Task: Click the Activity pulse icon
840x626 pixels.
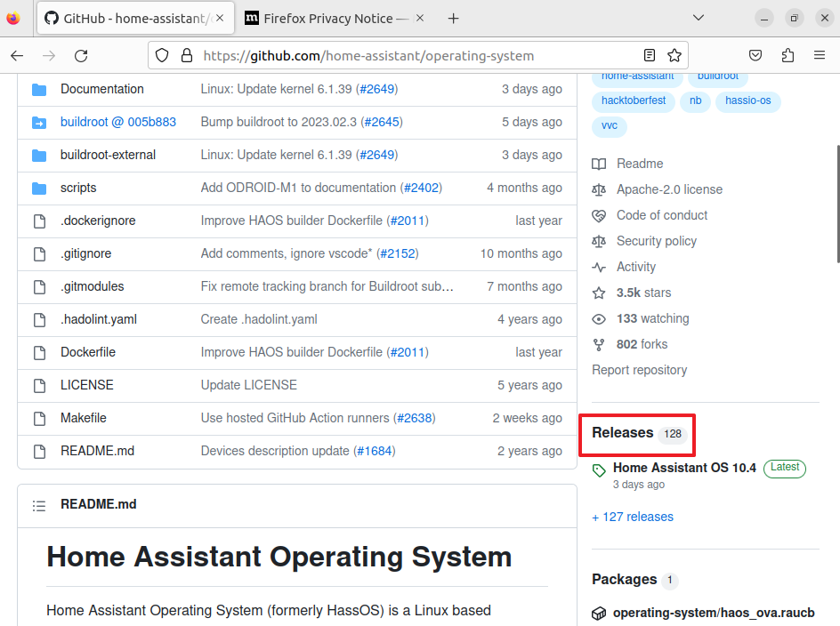Action: pos(599,268)
